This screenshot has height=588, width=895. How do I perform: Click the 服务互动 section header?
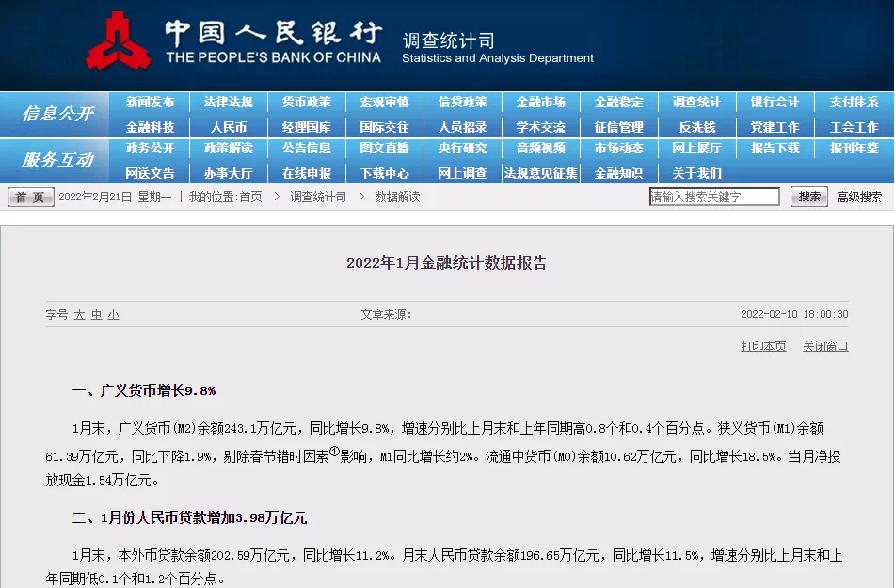click(56, 160)
